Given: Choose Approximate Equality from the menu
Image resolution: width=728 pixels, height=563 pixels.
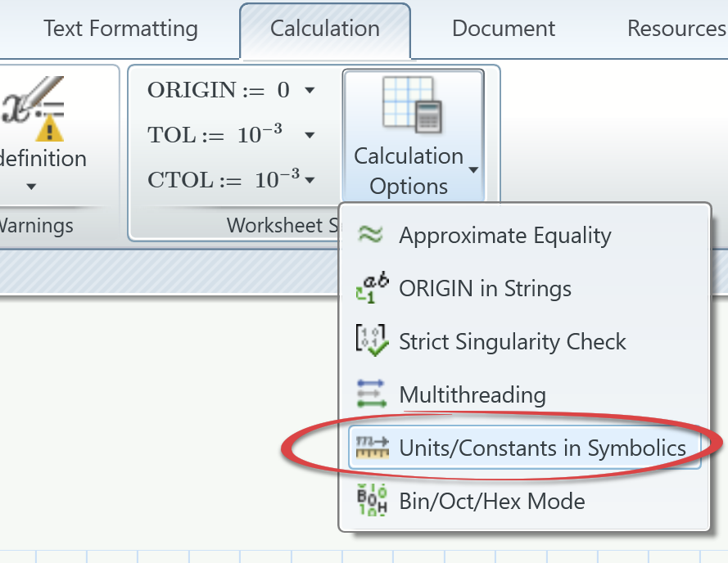Looking at the screenshot, I should pyautogui.click(x=504, y=235).
